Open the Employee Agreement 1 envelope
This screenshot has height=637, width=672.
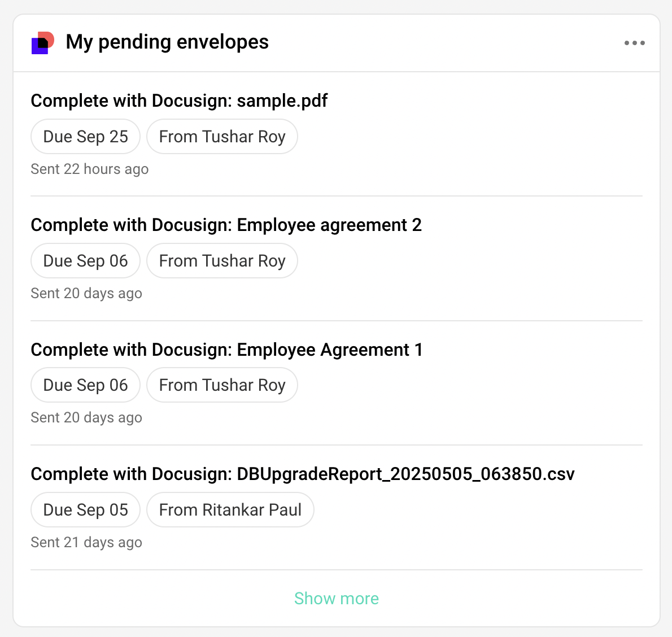[226, 350]
